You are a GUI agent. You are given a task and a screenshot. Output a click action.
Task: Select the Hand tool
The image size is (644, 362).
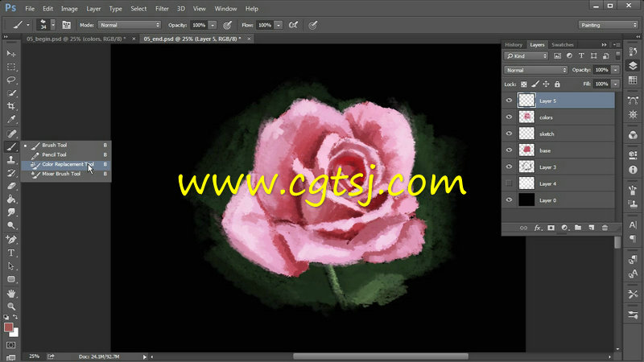(11, 294)
